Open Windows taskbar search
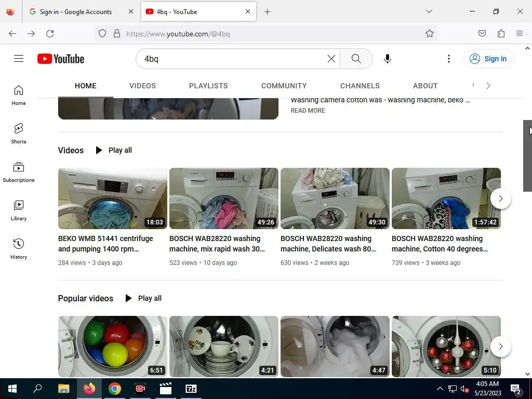Screen dimensions: 532x399 37,389
